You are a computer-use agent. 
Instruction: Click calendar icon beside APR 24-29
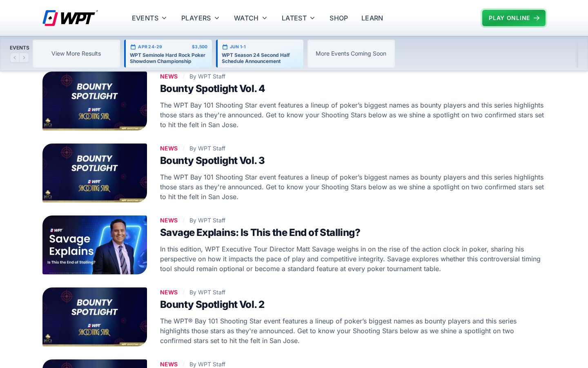click(x=133, y=47)
